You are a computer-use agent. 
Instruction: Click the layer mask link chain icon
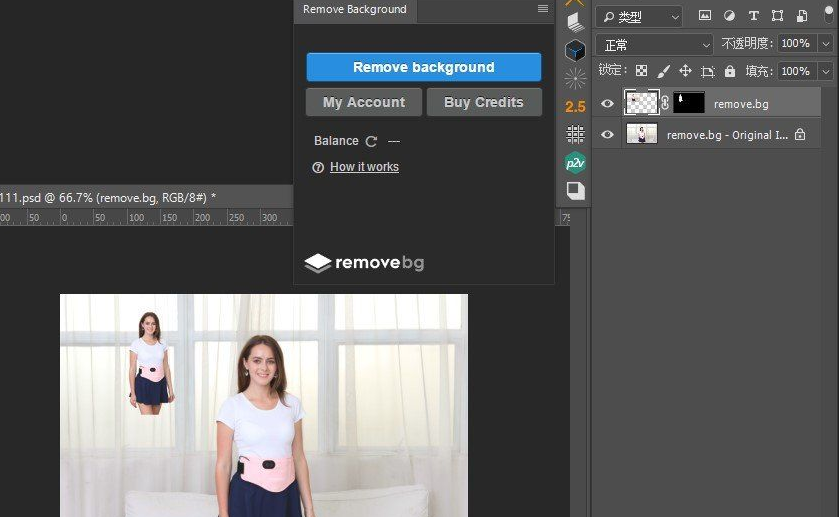(x=665, y=102)
